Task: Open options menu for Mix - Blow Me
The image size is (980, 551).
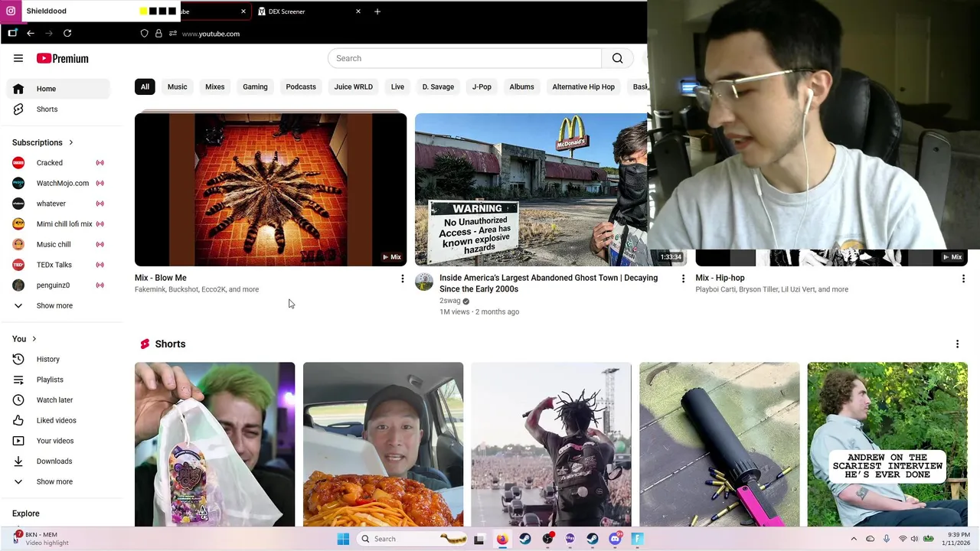Action: point(402,279)
